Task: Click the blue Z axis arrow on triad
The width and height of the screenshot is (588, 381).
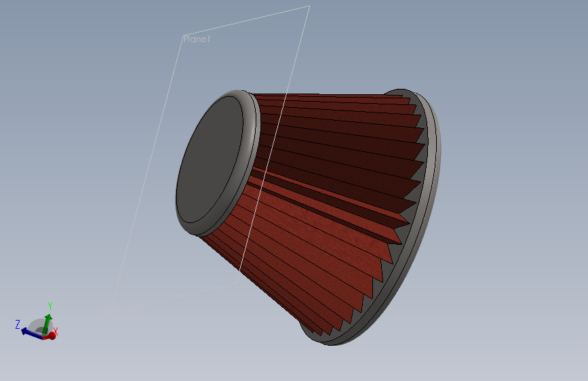Action: tap(31, 334)
